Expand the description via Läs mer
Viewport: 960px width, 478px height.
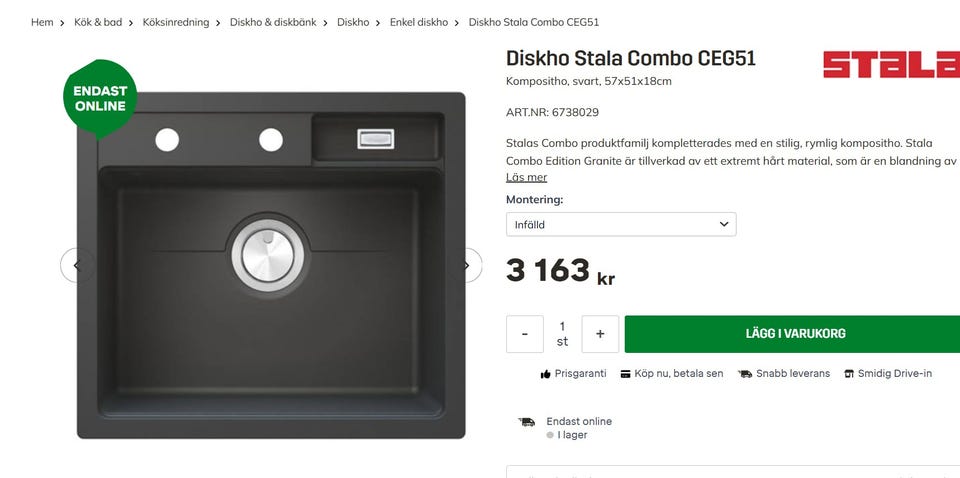(x=526, y=177)
